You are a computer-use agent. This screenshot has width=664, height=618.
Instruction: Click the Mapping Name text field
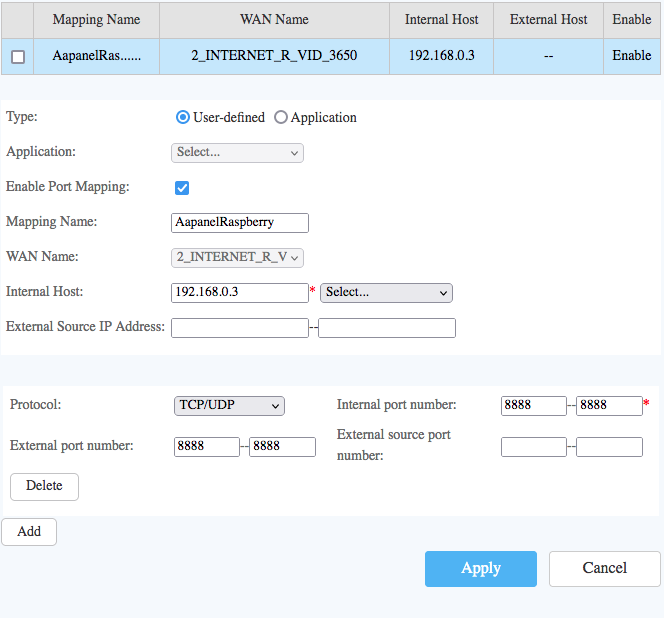point(240,222)
